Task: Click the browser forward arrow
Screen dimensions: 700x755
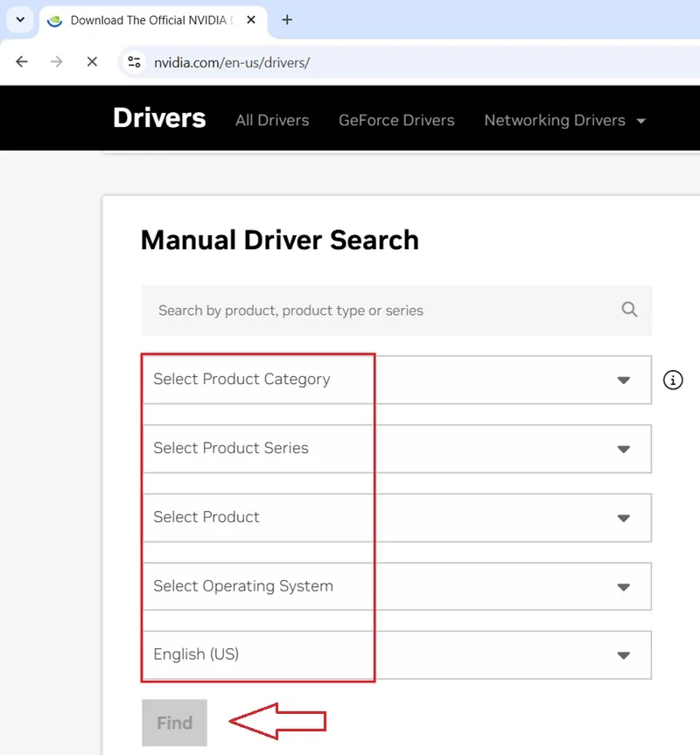Action: pyautogui.click(x=57, y=61)
